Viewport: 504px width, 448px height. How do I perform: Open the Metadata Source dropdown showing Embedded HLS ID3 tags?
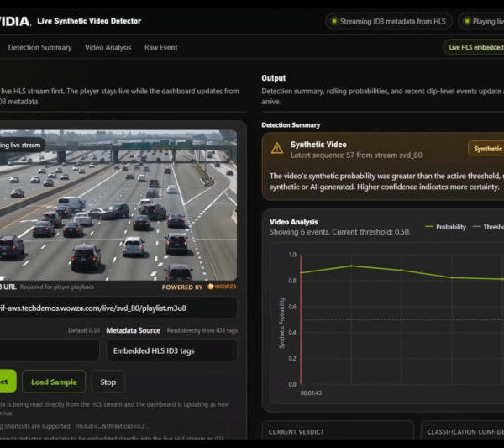[x=171, y=350]
